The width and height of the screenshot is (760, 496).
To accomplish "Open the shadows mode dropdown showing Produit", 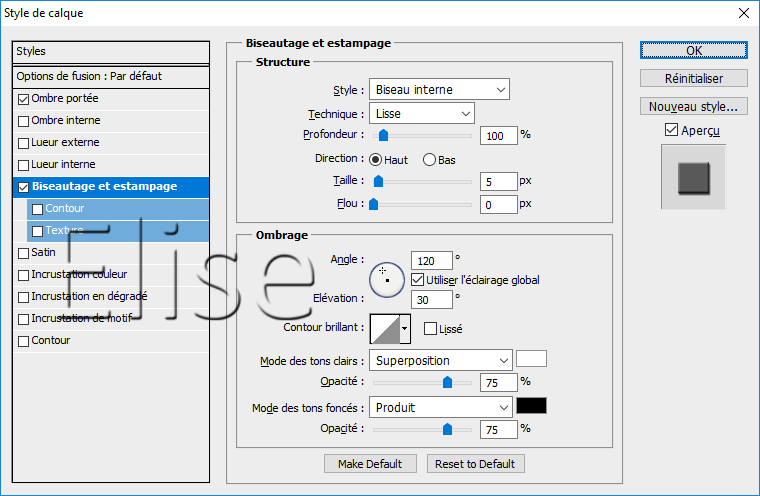I will tap(440, 407).
